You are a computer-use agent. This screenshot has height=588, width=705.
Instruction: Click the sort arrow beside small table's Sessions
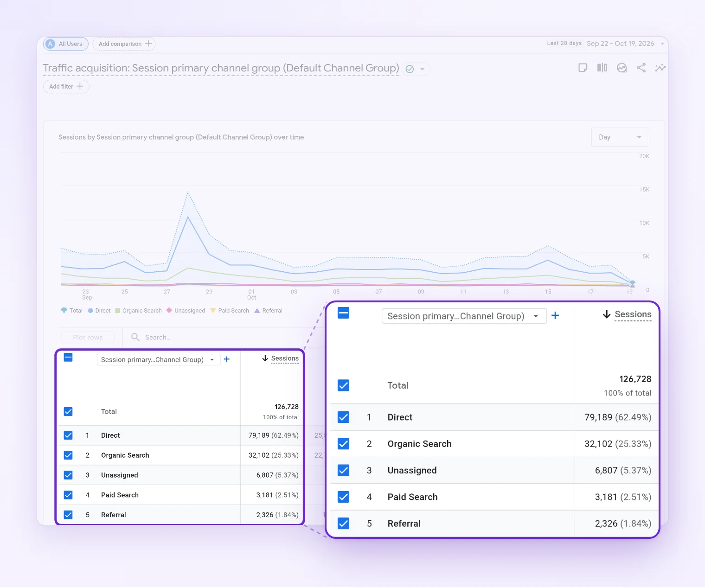[265, 358]
